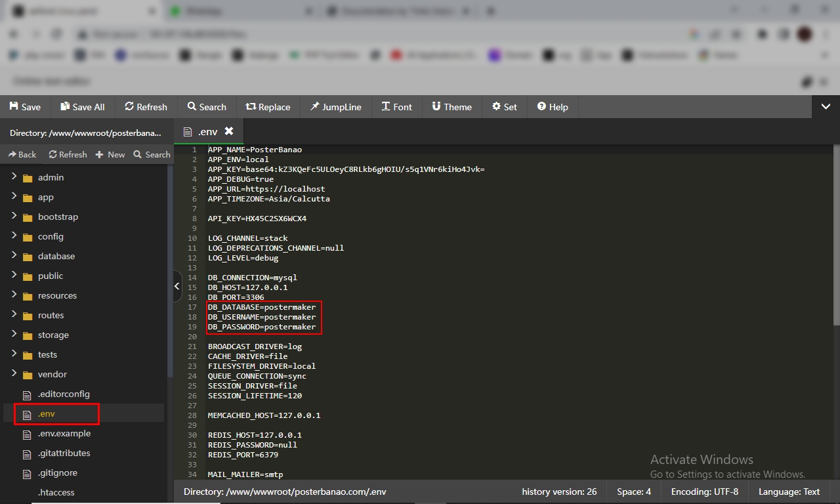Create a New item in the directory panel
840x504 pixels.
pyautogui.click(x=110, y=154)
